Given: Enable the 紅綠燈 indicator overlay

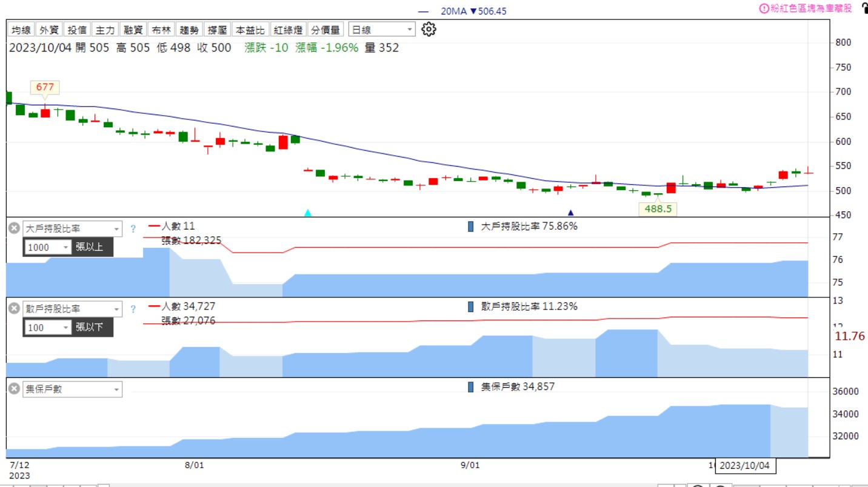Looking at the screenshot, I should coord(288,30).
